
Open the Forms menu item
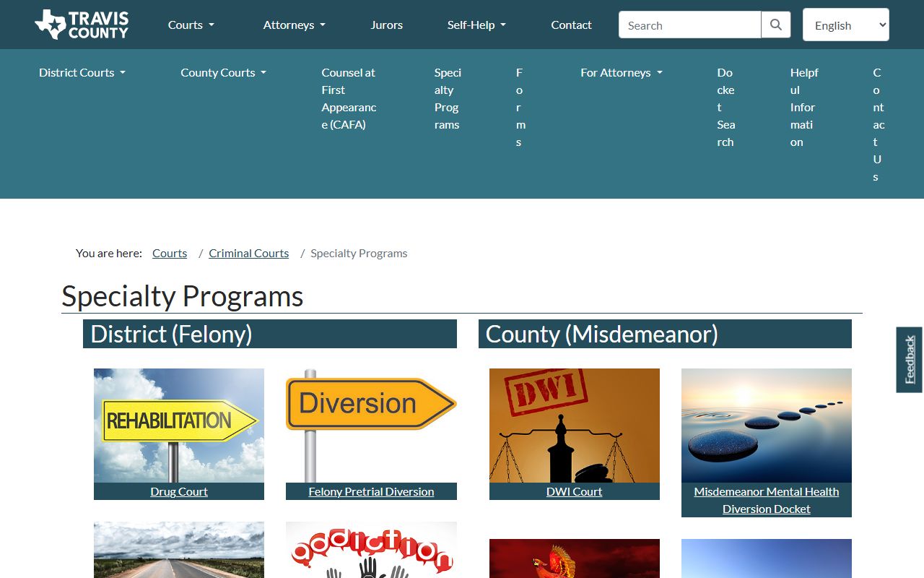pos(520,107)
